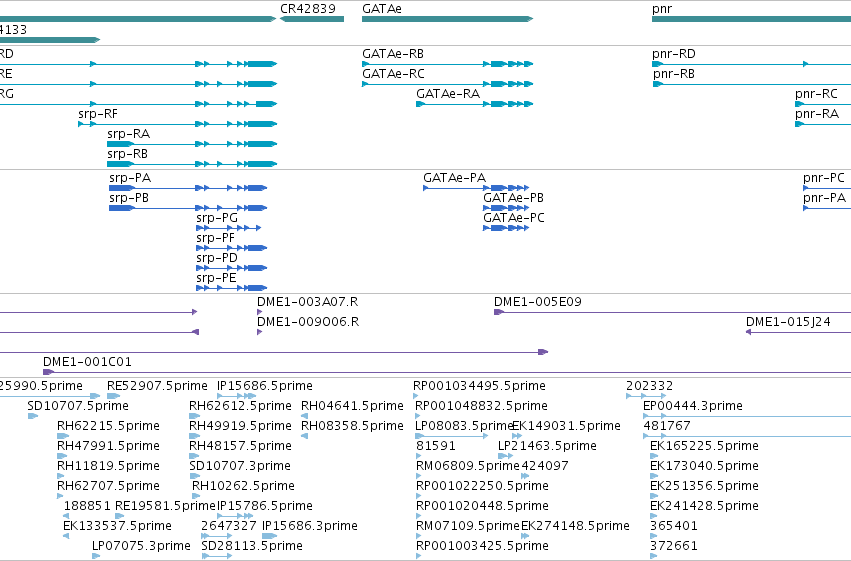
Task: Select the RP001003425.5prime EST label
Action: point(482,547)
